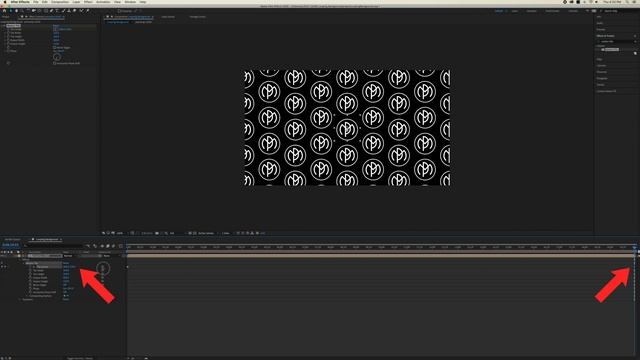Click the current time indicator at the timeline end

[x=634, y=247]
